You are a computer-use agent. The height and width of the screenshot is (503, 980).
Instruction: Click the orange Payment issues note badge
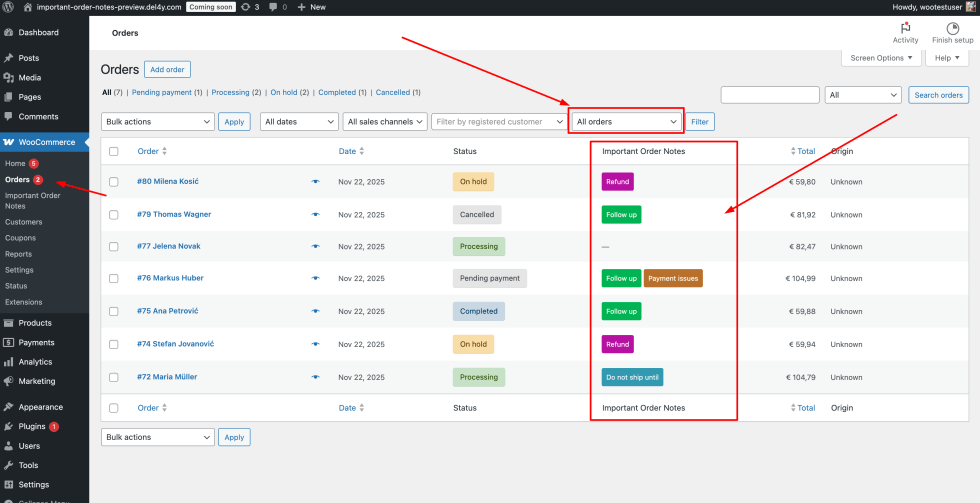tap(673, 279)
